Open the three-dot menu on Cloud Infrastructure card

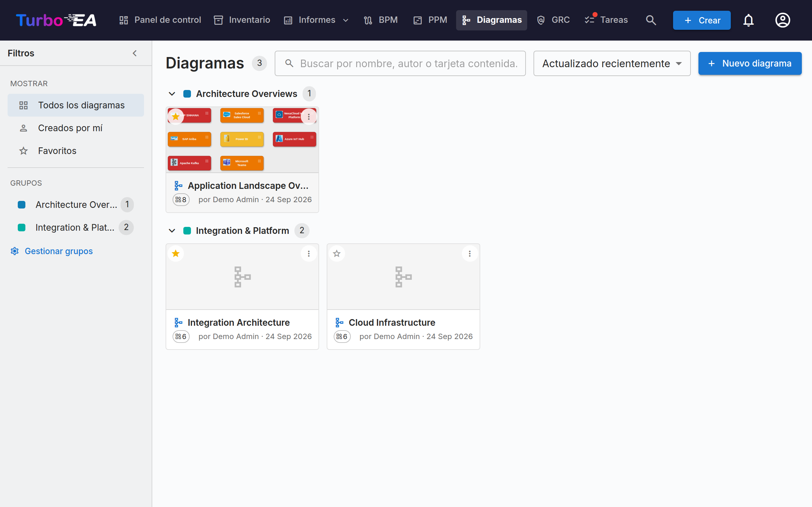(x=469, y=253)
